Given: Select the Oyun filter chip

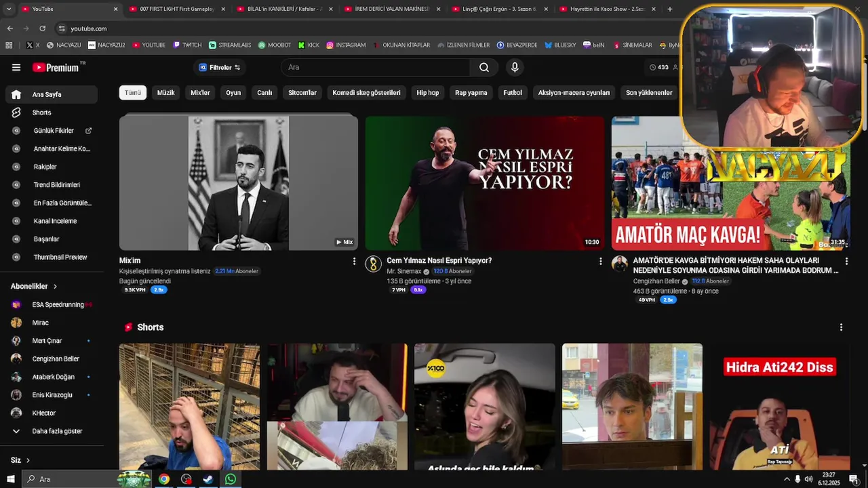Looking at the screenshot, I should pos(233,93).
